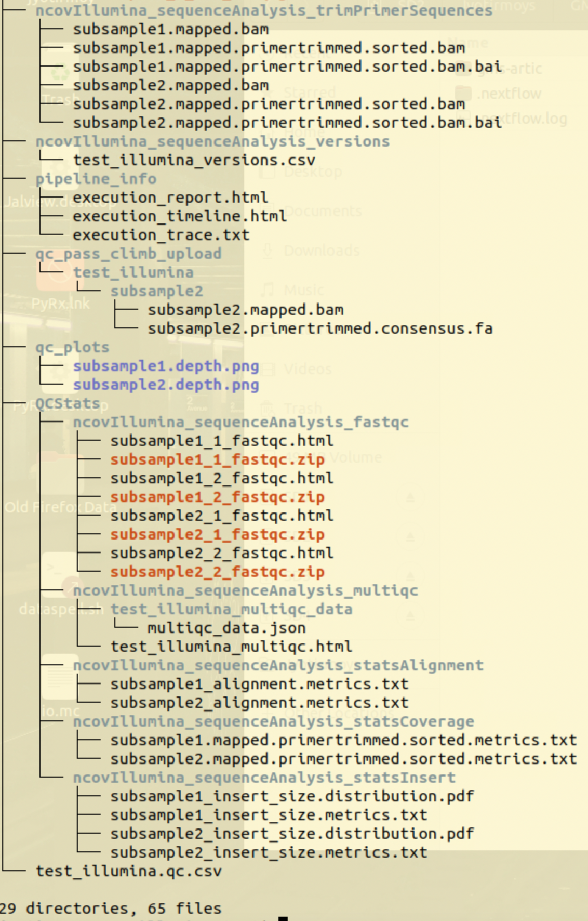This screenshot has width=588, height=921.
Task: Click the '29 directories, 65 files' summary line
Action: pos(111,909)
